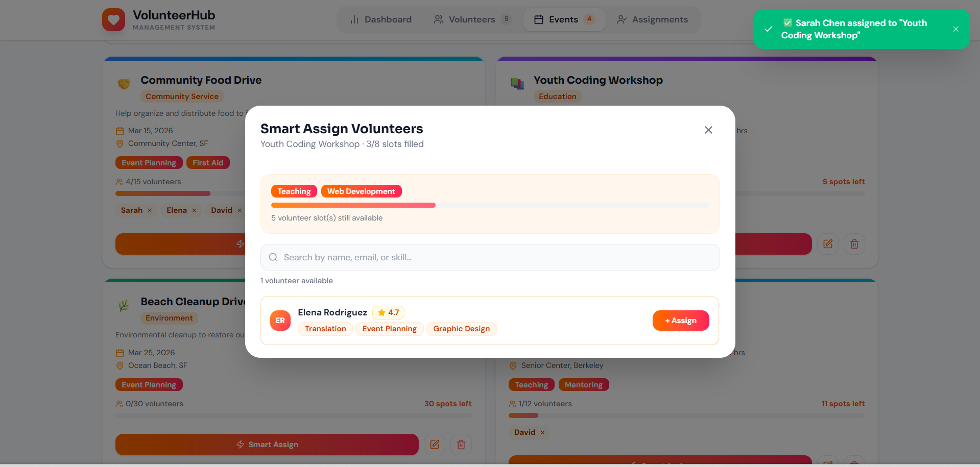Click the VolunteerHub heart logo icon
Viewport: 980px width, 467px height.
[x=113, y=20]
